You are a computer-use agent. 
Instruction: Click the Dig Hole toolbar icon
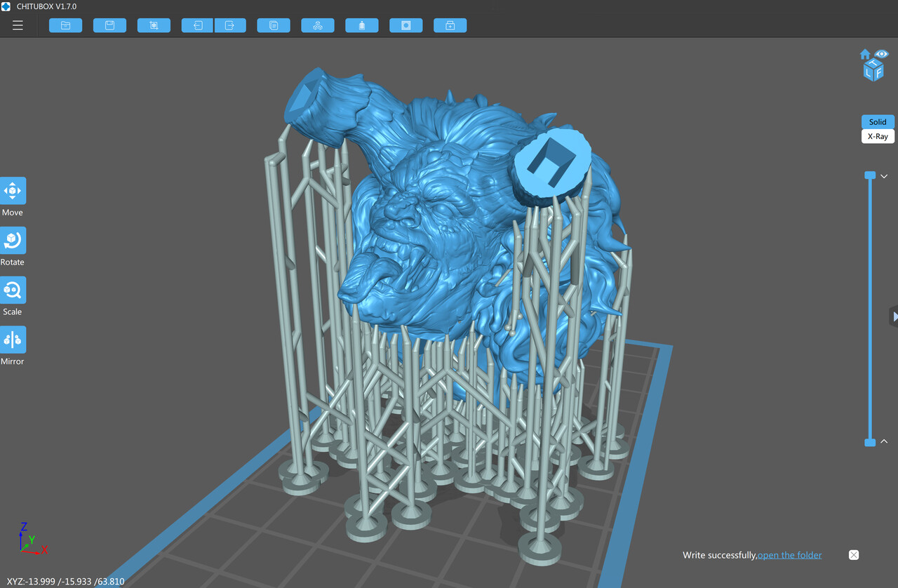pyautogui.click(x=406, y=25)
